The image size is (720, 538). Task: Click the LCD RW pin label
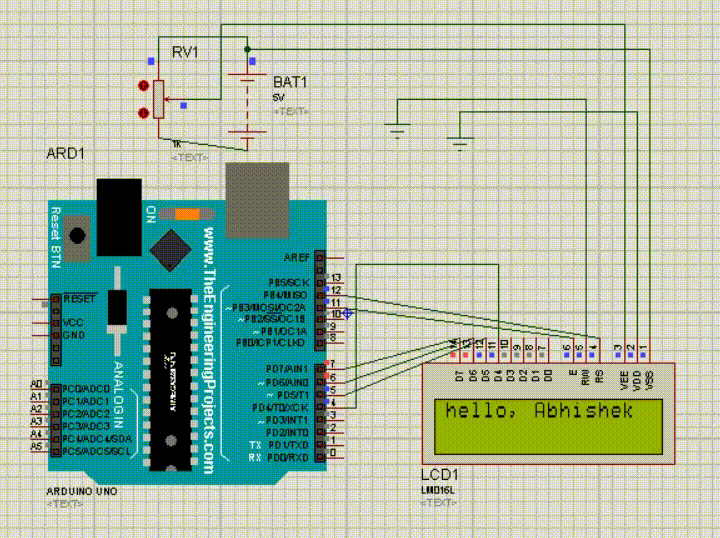click(585, 376)
